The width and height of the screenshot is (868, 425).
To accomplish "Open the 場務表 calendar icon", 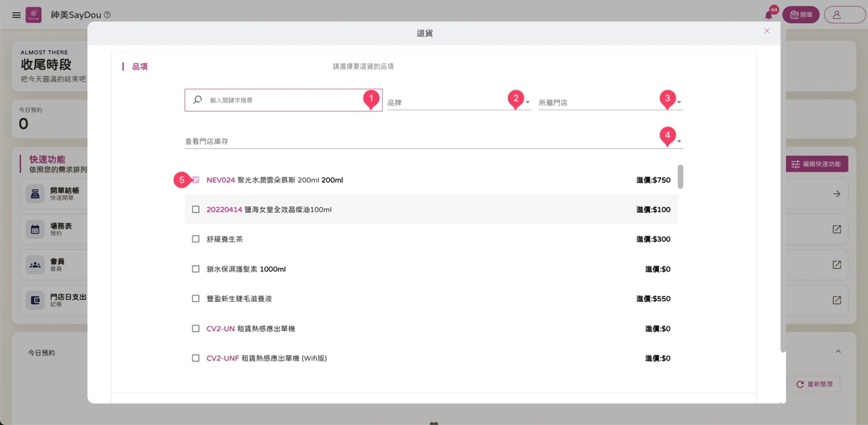I will point(34,229).
